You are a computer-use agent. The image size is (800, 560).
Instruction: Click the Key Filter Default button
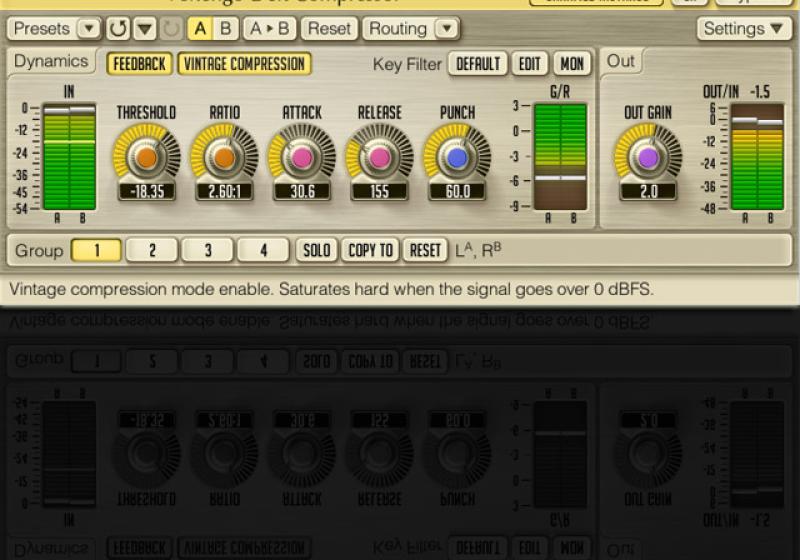tap(477, 64)
